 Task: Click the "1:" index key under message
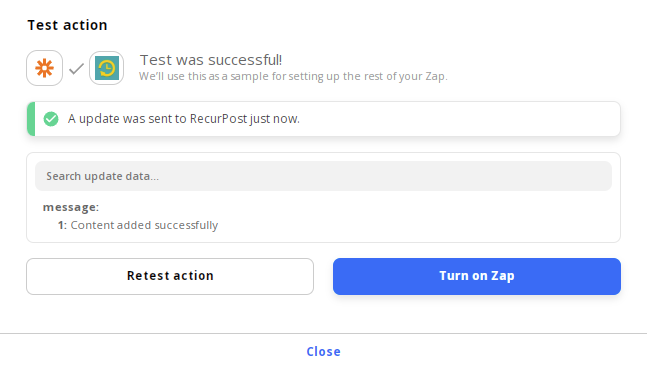pyautogui.click(x=62, y=225)
